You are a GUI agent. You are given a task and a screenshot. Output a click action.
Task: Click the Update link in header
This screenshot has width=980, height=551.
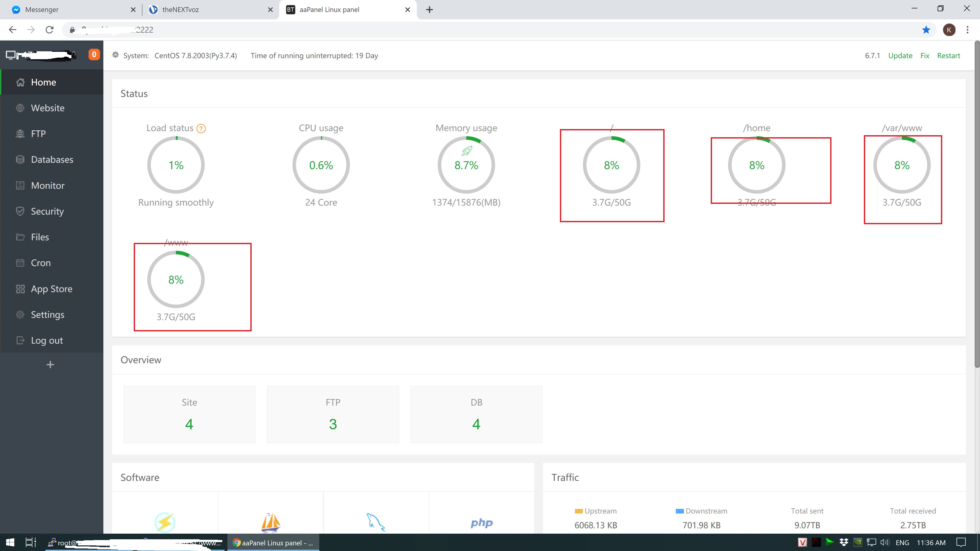tap(900, 56)
